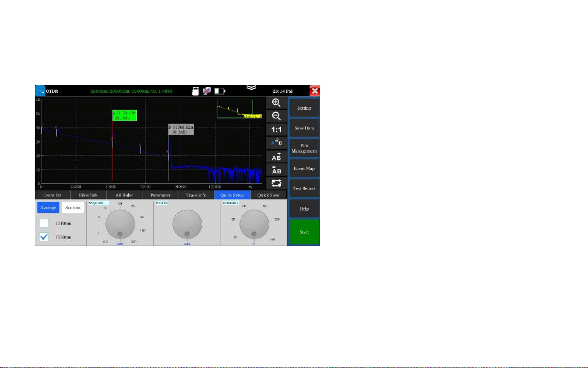Open the Event list tab
Screen dimensions: 588x368
click(x=52, y=195)
